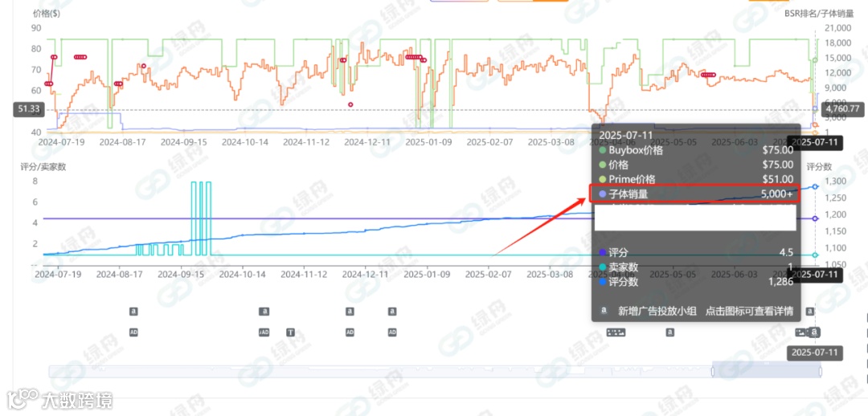Click 价格($) axis title
The width and height of the screenshot is (868, 416).
click(47, 14)
